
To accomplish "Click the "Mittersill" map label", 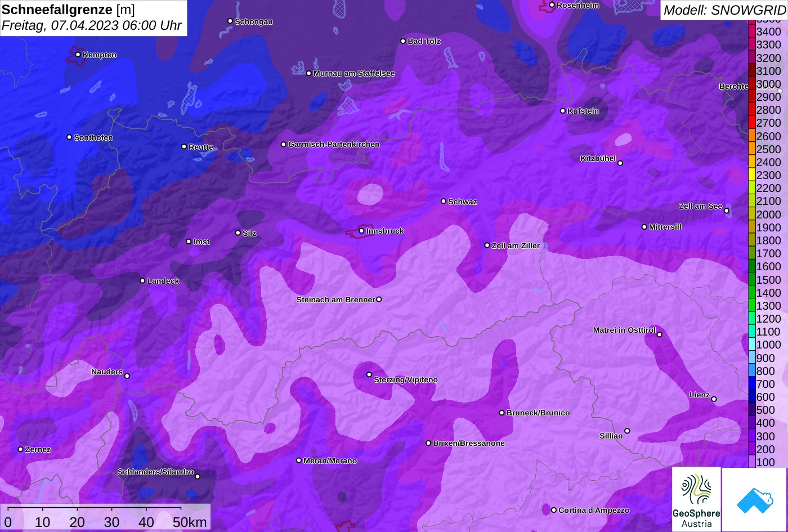I will [x=665, y=227].
